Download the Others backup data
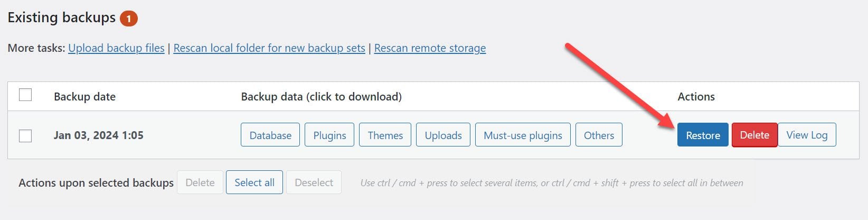 click(x=599, y=135)
